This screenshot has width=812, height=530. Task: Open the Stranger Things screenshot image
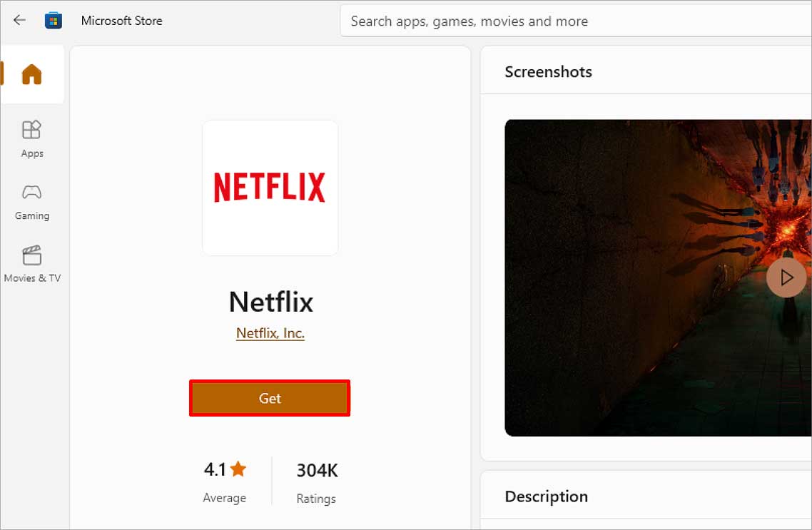(x=658, y=278)
